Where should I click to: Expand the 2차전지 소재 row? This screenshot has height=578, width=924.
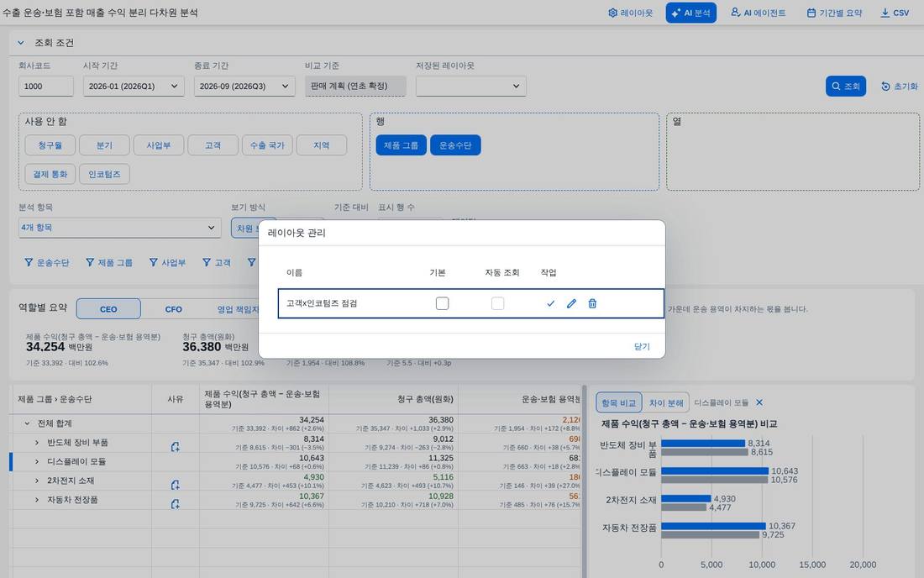[x=36, y=481]
